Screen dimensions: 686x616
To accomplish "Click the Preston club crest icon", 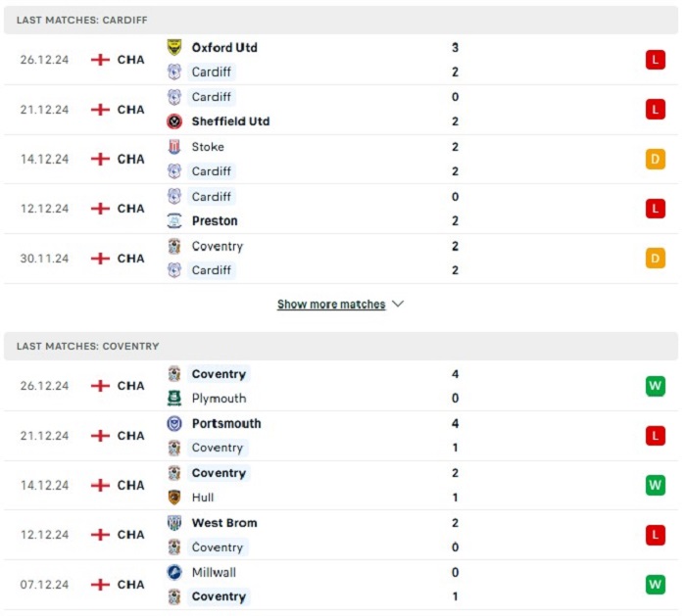I will [x=174, y=220].
